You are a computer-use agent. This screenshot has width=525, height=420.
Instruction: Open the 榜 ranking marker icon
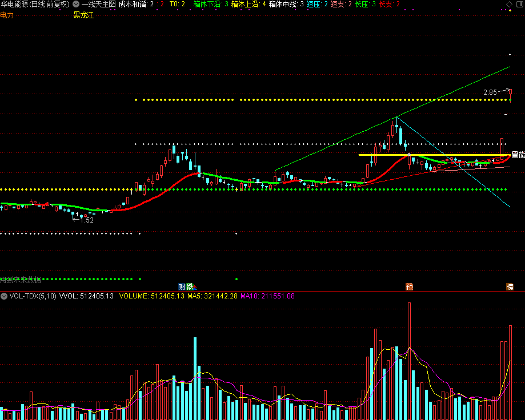(510, 286)
